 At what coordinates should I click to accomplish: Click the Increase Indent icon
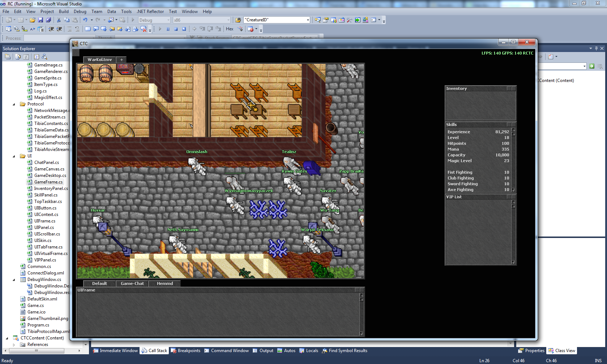[x=59, y=29]
